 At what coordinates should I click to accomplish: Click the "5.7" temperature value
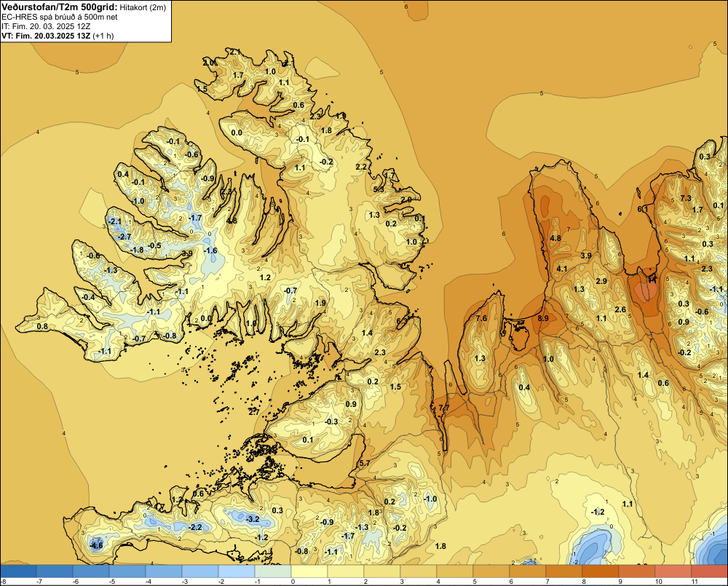coord(365,463)
